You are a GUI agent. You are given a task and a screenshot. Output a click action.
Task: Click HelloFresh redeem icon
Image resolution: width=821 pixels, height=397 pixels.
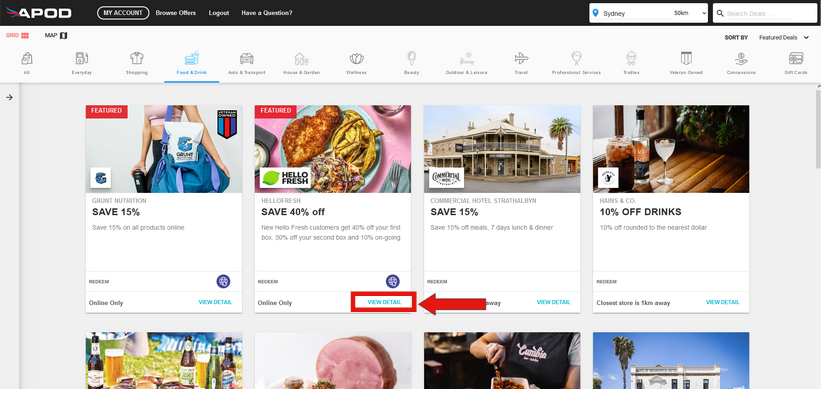tap(393, 282)
